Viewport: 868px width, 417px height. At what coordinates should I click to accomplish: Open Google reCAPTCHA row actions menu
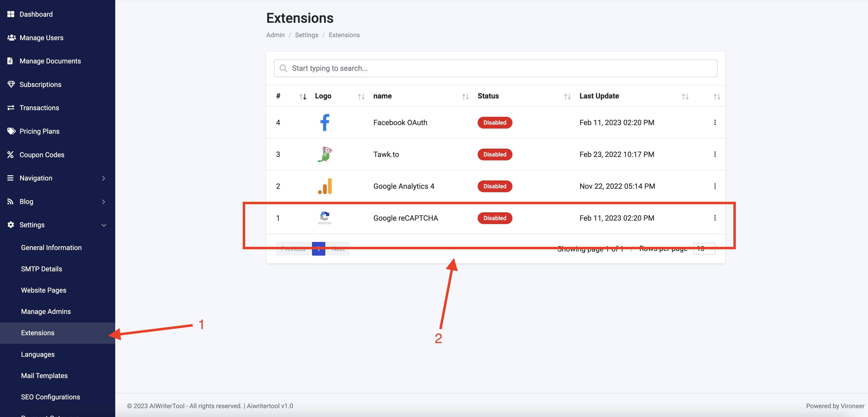pyautogui.click(x=715, y=218)
